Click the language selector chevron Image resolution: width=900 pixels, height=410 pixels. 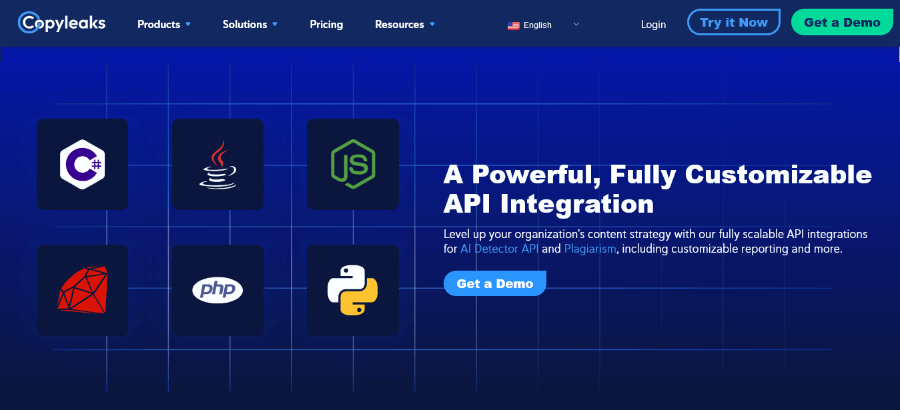coord(576,25)
